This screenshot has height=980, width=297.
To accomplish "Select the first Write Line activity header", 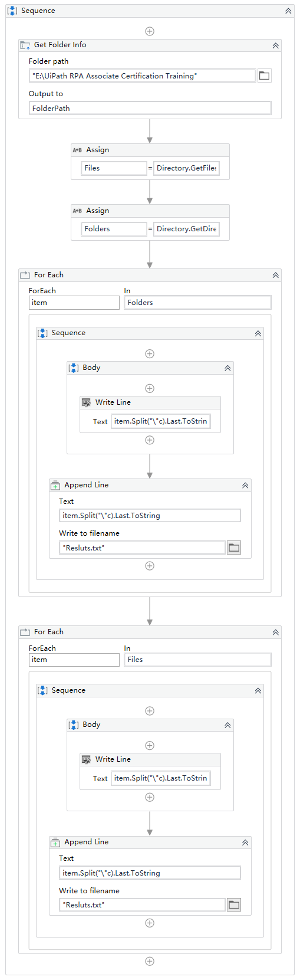I will [150, 402].
